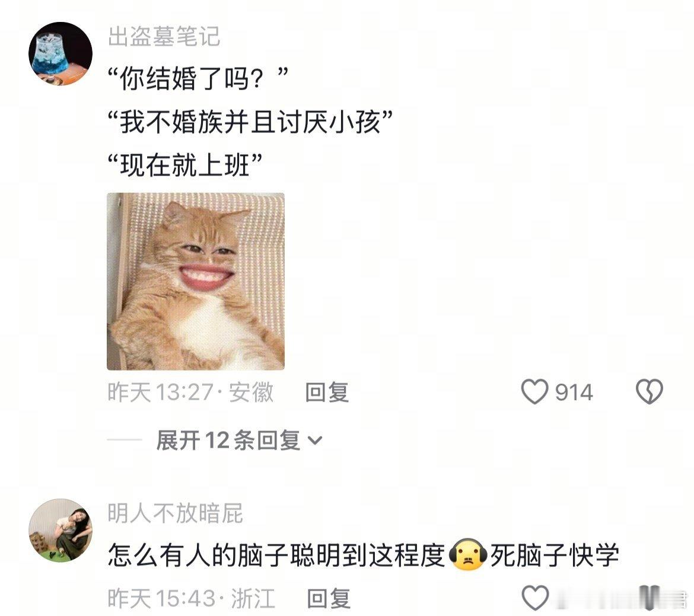The image size is (694, 616).
Task: Reply to the 出盗墓笔记 comment via 回复
Action: pyautogui.click(x=327, y=392)
